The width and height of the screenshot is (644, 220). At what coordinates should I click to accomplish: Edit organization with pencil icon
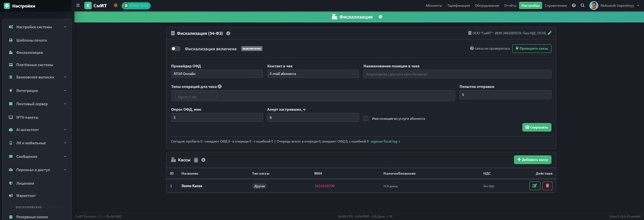click(x=549, y=33)
